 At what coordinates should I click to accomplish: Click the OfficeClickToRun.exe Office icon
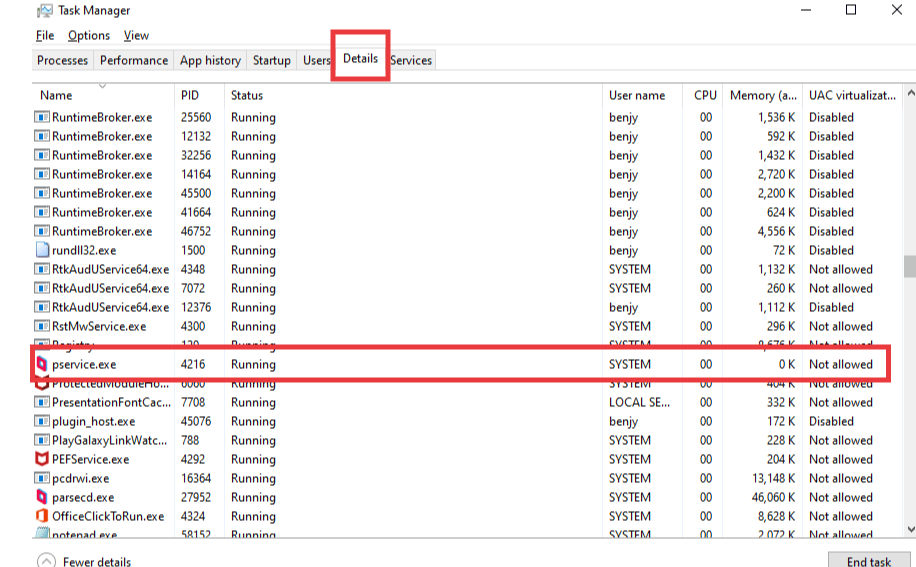coord(42,516)
